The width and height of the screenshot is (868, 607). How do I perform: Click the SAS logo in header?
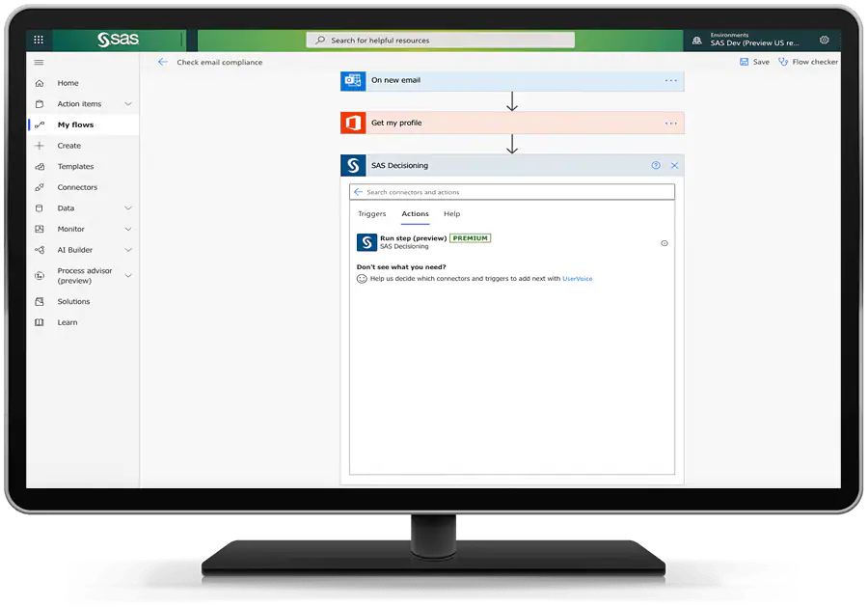coord(118,40)
